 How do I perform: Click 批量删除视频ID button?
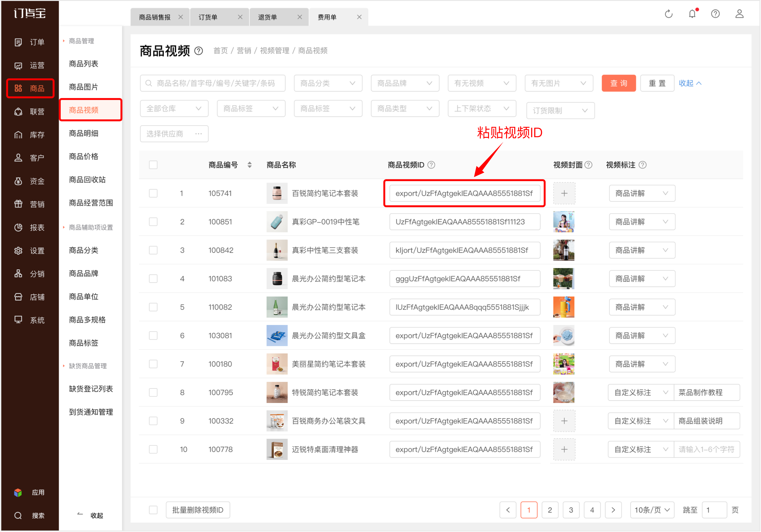[x=198, y=510]
